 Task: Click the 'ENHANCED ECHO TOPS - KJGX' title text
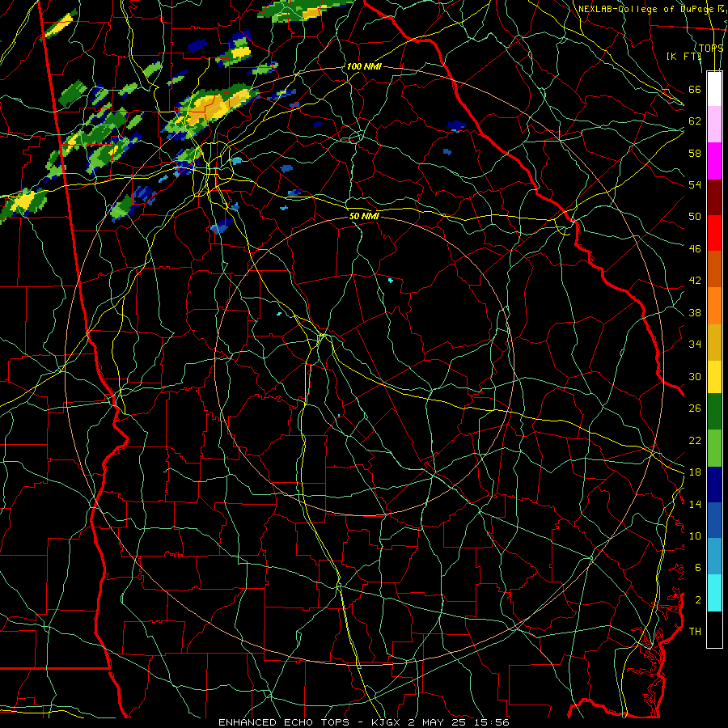click(x=309, y=722)
